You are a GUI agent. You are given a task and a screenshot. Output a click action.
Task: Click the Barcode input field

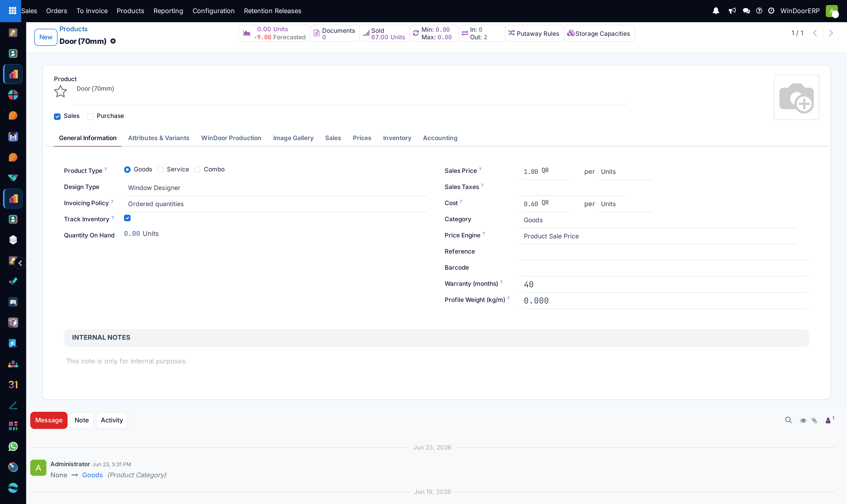click(664, 268)
